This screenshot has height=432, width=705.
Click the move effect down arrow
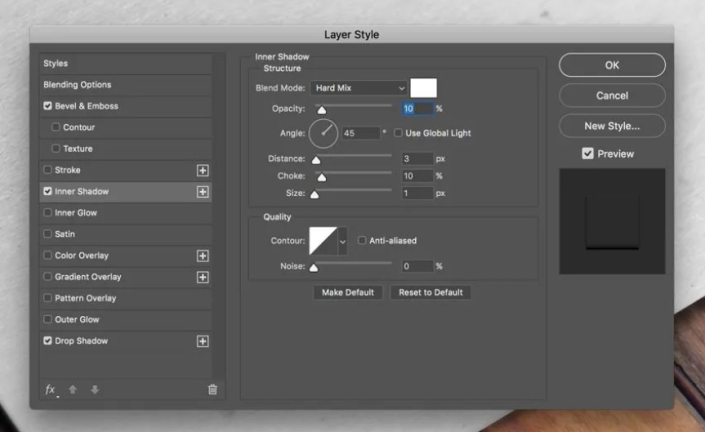point(94,389)
